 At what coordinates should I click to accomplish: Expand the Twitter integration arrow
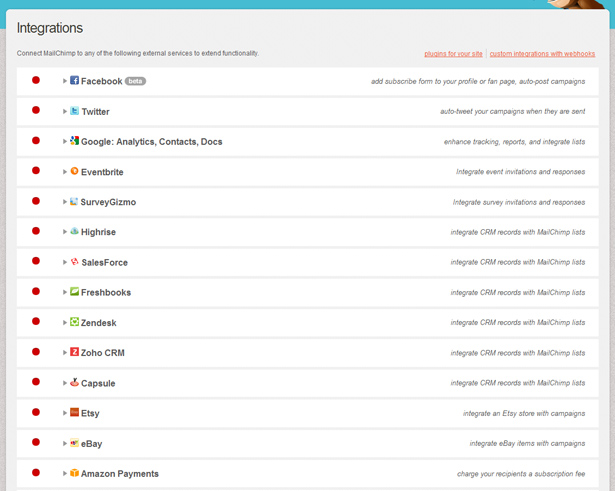pyautogui.click(x=65, y=111)
